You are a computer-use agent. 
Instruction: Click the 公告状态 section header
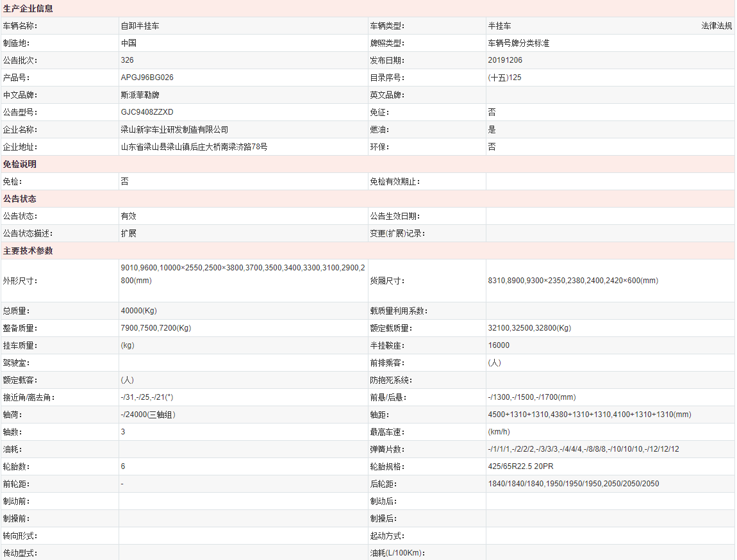[x=20, y=199]
